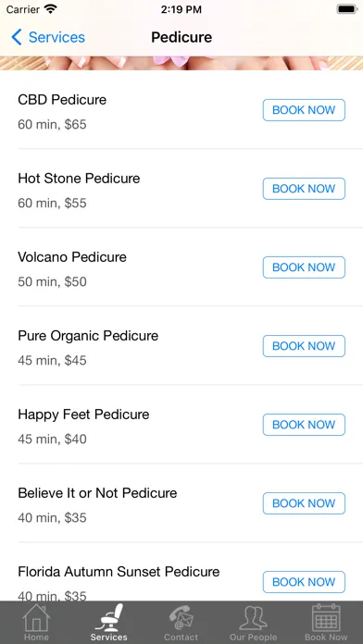Check the battery status icon
Image resolution: width=363 pixels, height=644 pixels.
coord(347,9)
